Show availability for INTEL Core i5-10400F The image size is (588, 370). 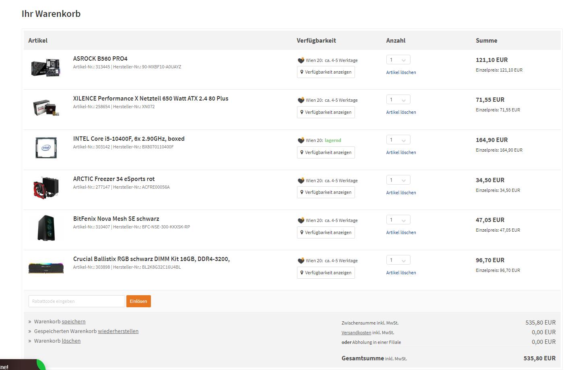point(326,152)
